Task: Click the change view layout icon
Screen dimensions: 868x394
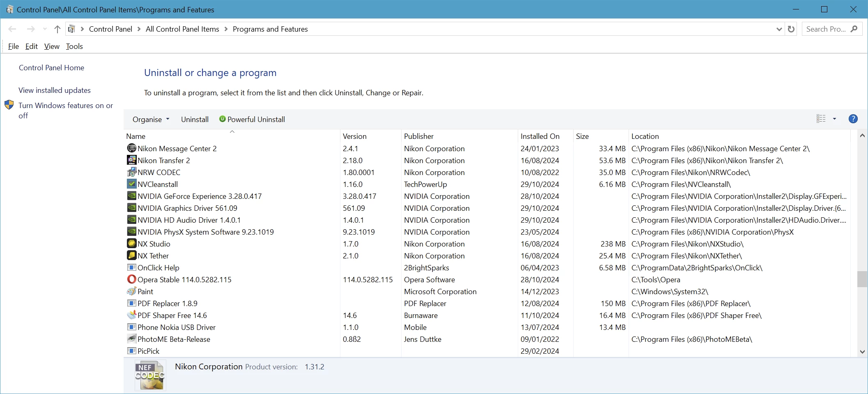Action: point(821,119)
